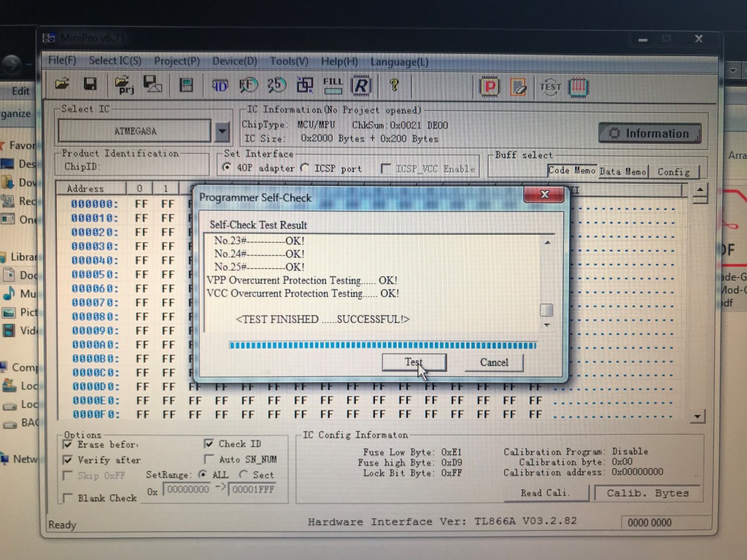This screenshot has width=747, height=560.
Task: Click the TEST toolbar icon
Action: [550, 87]
